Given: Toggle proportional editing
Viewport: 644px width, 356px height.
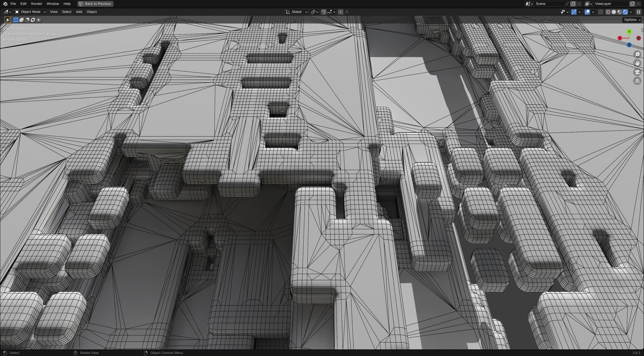Looking at the screenshot, I should point(341,12).
